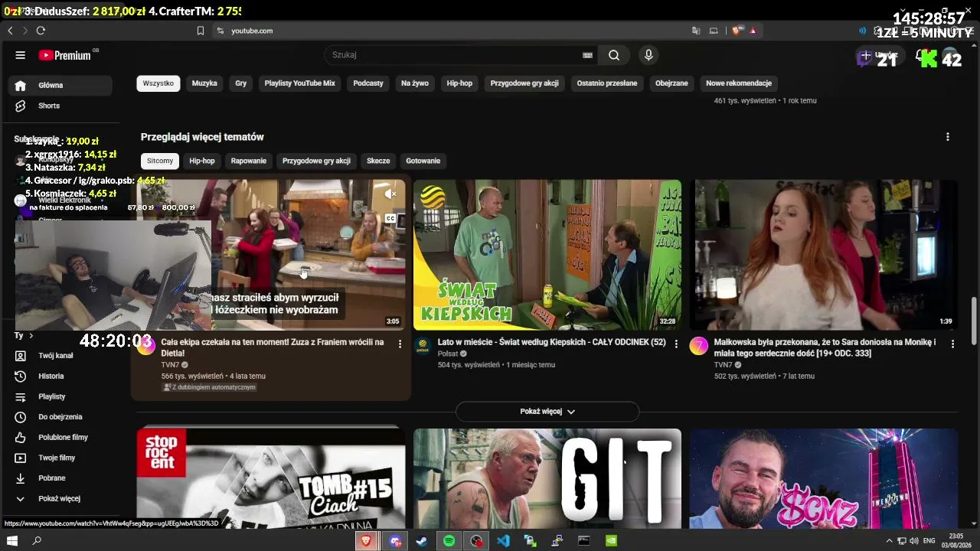980x551 pixels.
Task: Open Shorts from the sidebar
Action: 59,106
